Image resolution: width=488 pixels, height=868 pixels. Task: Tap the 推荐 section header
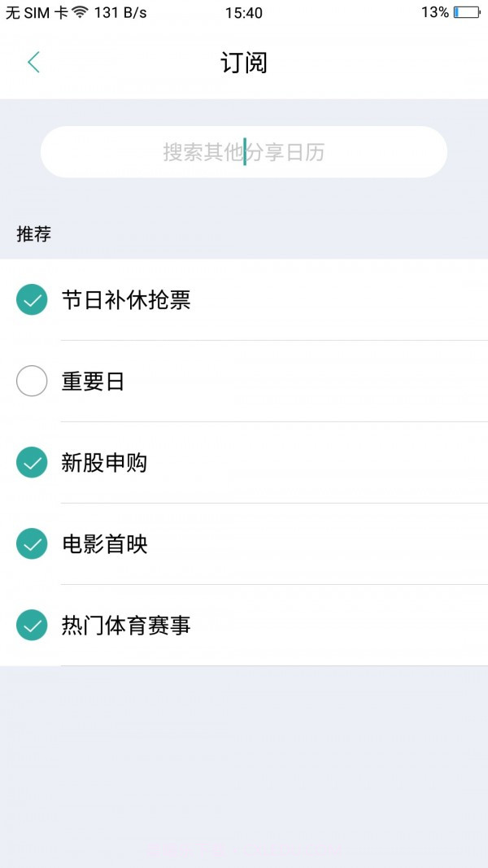[35, 234]
